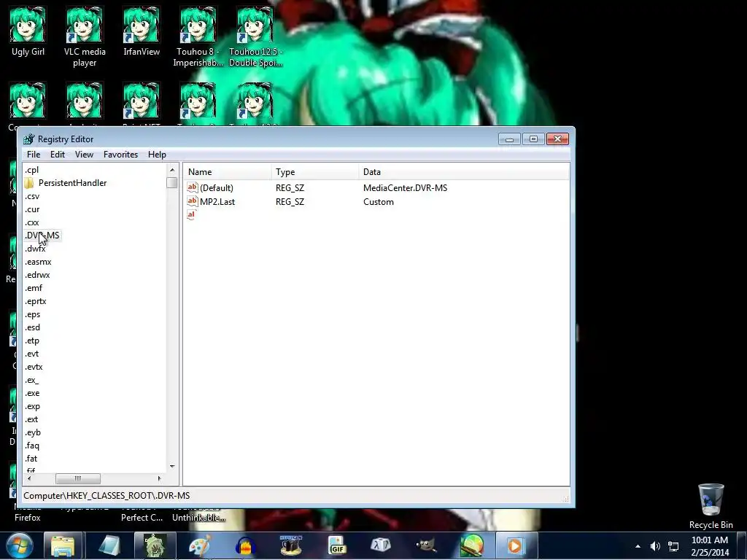This screenshot has height=560, width=747.
Task: Select the .emf key
Action: pyautogui.click(x=34, y=288)
